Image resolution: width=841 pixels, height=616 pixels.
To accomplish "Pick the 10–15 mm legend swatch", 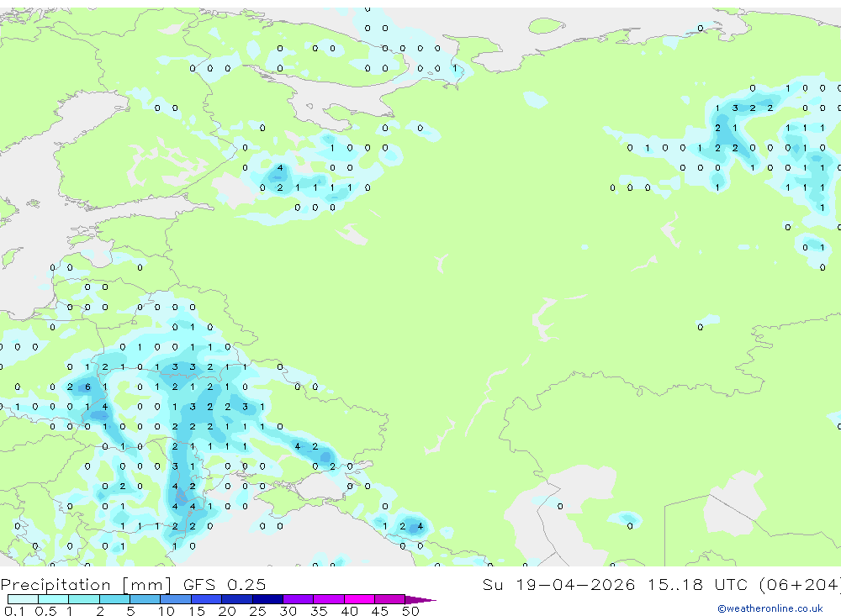I will (176, 599).
